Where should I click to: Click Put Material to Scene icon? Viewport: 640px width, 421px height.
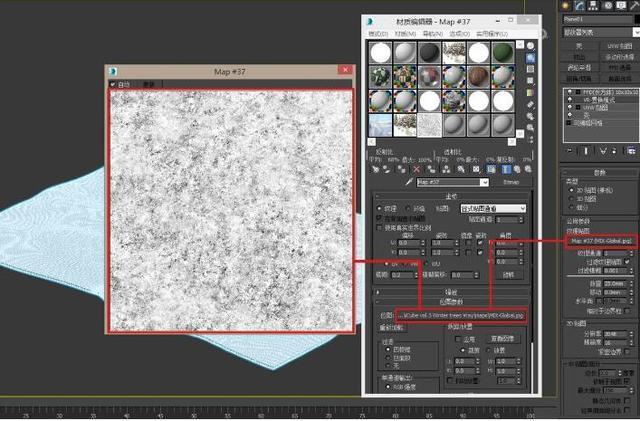tap(387, 169)
